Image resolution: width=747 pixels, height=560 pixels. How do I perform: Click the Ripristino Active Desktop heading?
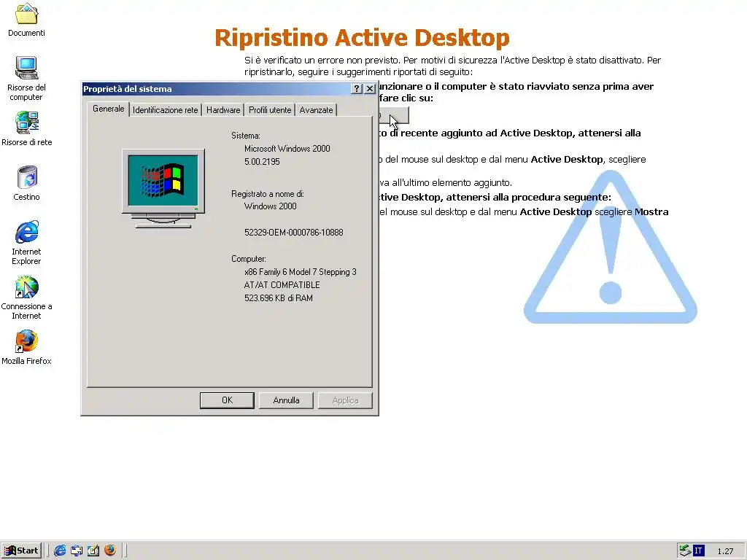point(362,38)
